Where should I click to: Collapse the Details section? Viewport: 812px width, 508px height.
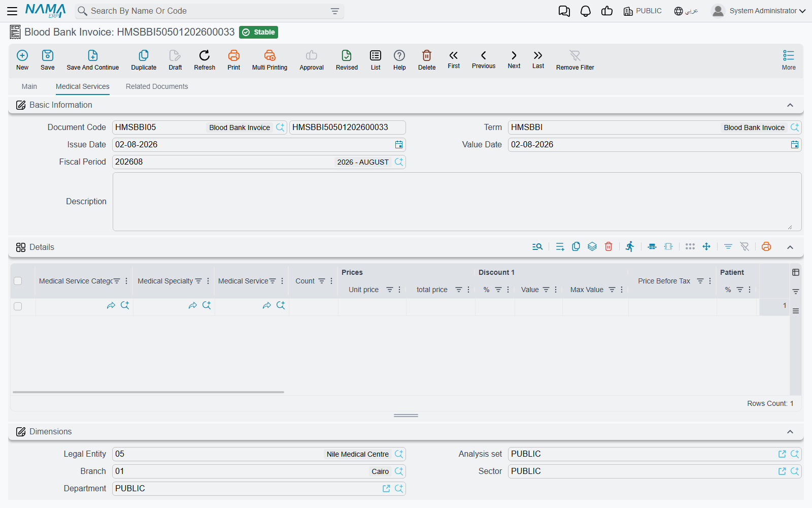(x=790, y=247)
